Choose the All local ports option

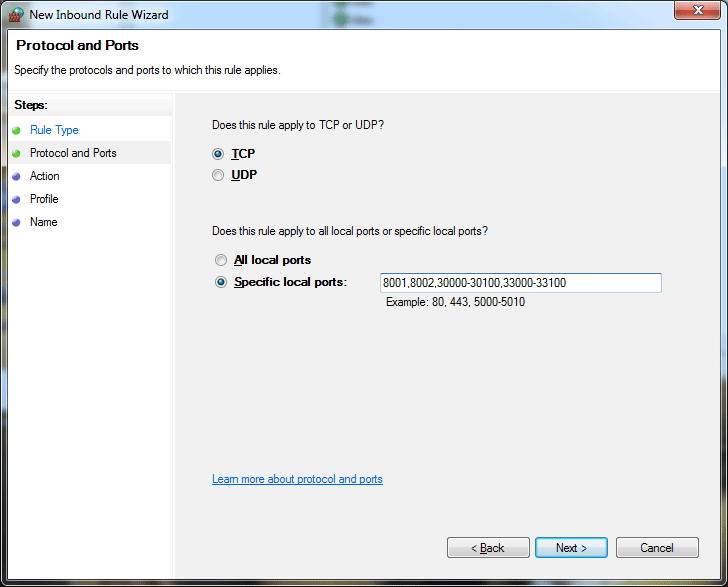pyautogui.click(x=221, y=260)
